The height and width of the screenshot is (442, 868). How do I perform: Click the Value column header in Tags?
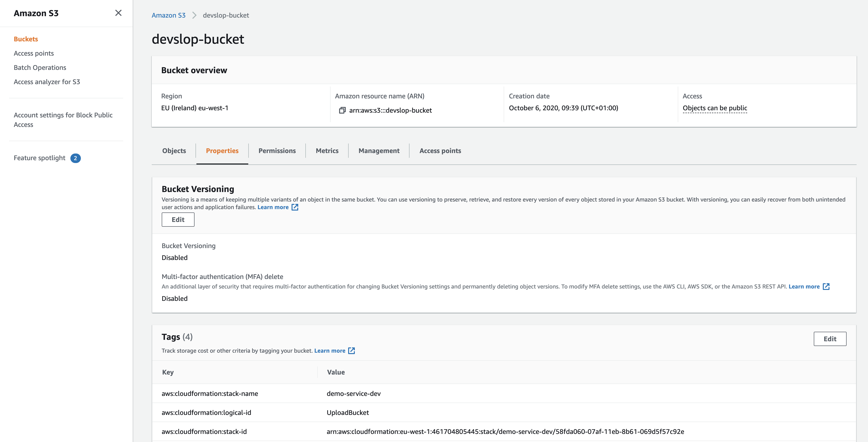click(x=336, y=372)
